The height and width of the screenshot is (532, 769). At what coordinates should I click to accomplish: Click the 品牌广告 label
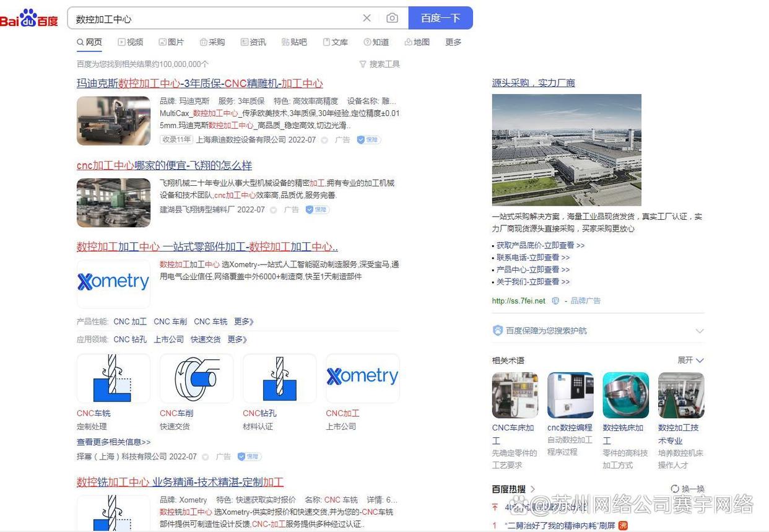(x=585, y=300)
